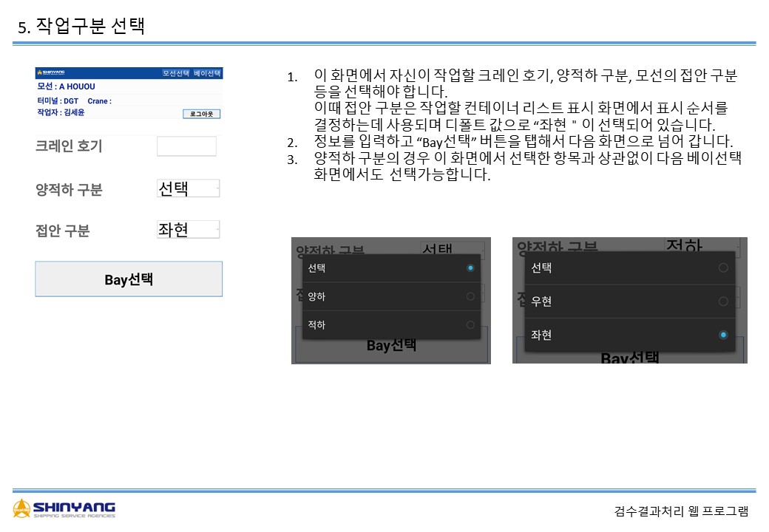769x532 pixels.
Task: Click the 크레인 호기 input field
Action: (186, 146)
